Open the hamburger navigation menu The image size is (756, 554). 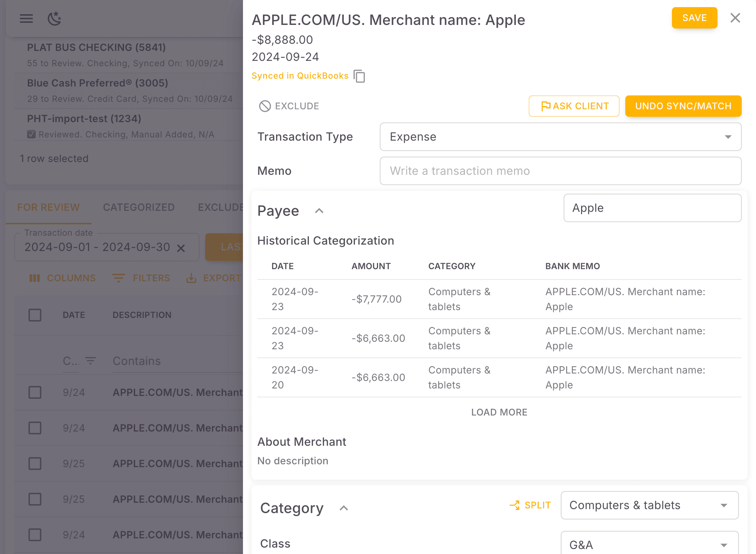tap(26, 19)
